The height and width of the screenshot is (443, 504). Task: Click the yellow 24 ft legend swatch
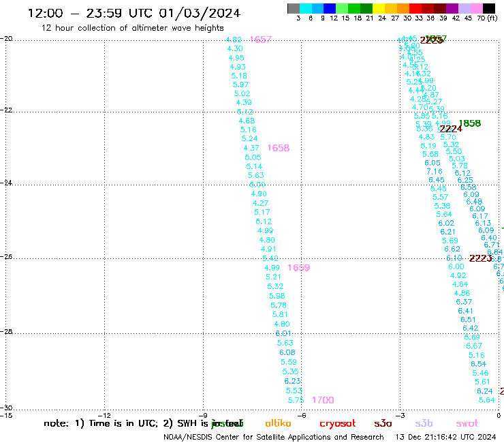click(x=379, y=8)
